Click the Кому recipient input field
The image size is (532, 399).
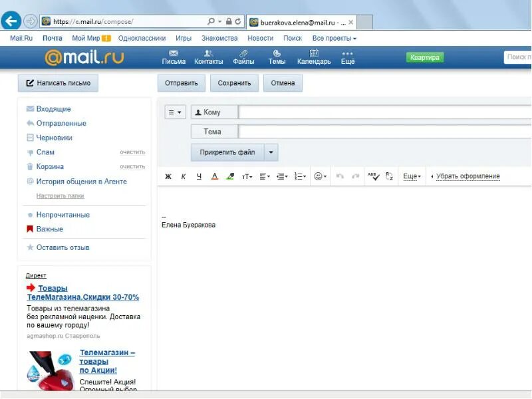click(385, 112)
